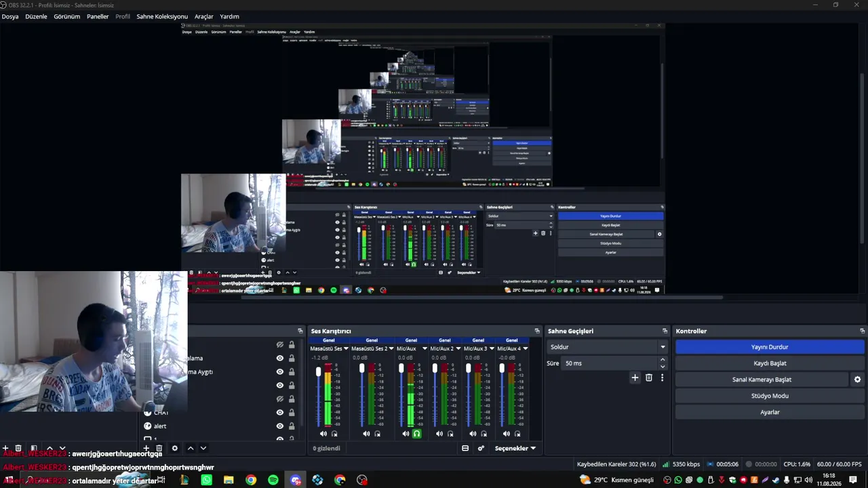Open the Seçenekler mixer options dropdown
Viewport: 868px width, 488px height.
[x=515, y=448]
